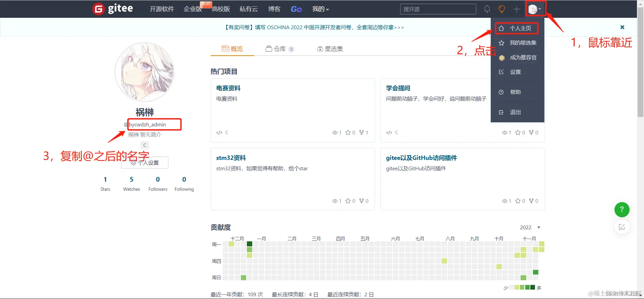Select 退出 to log out
The width and height of the screenshot is (644, 299).
tap(518, 112)
